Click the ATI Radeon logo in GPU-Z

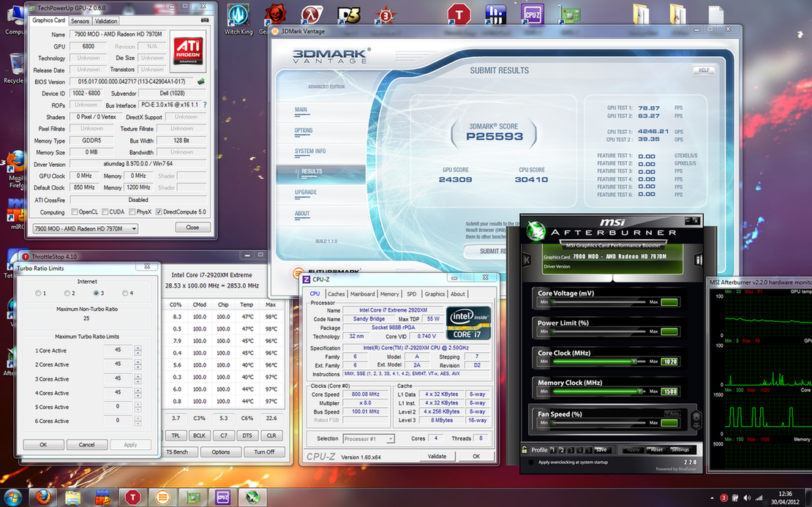(188, 50)
